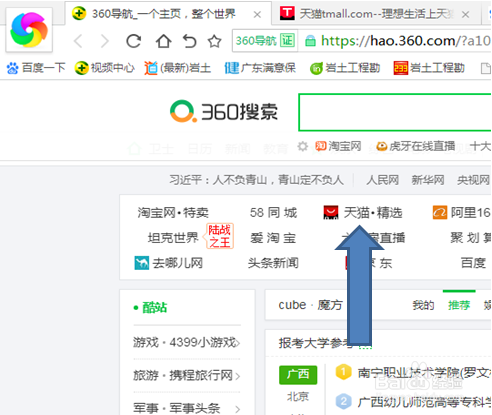Screen dimensions: 492x415
Task: Switch to the 我的 tab in cube panel
Action: [x=423, y=305]
